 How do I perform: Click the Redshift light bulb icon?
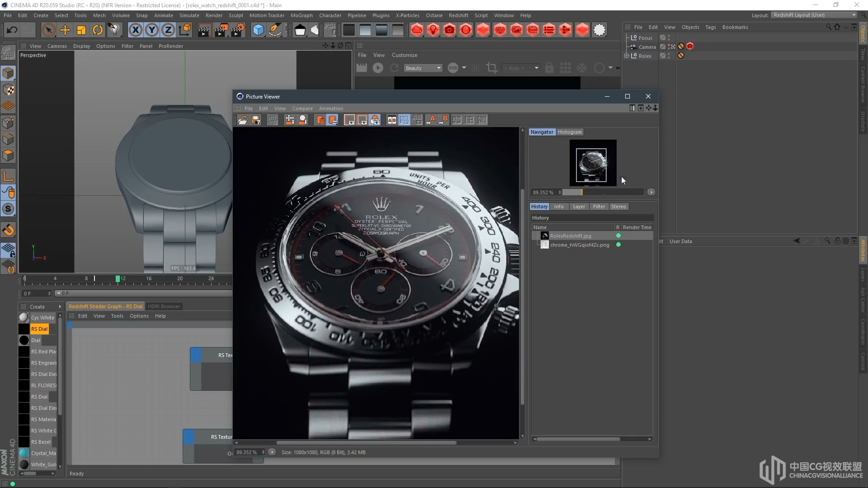(433, 30)
